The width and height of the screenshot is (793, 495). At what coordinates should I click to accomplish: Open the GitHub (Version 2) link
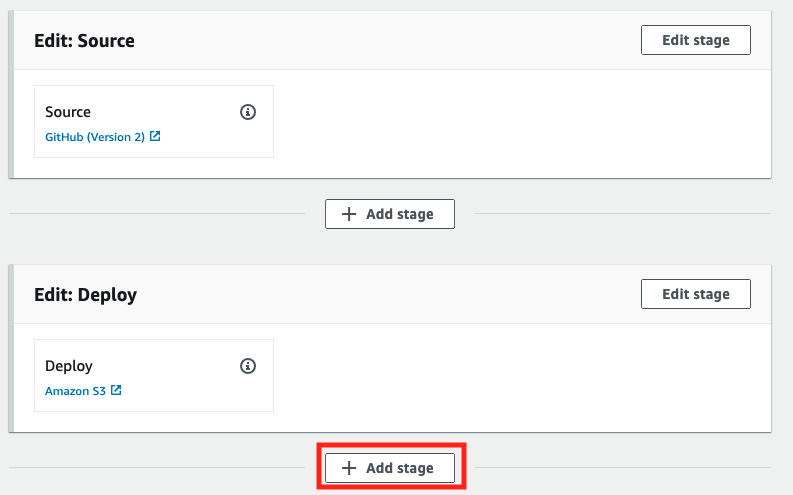point(95,137)
